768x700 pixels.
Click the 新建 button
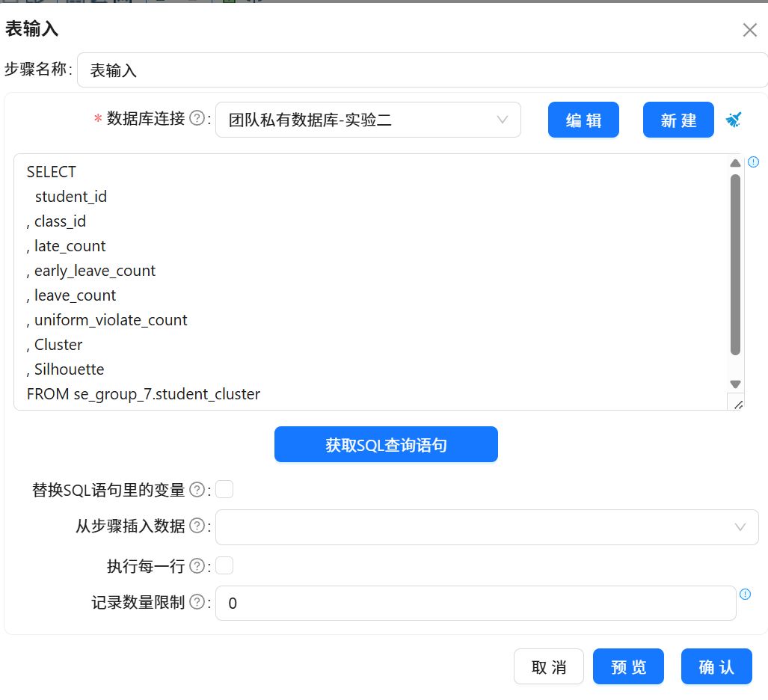pos(678,120)
